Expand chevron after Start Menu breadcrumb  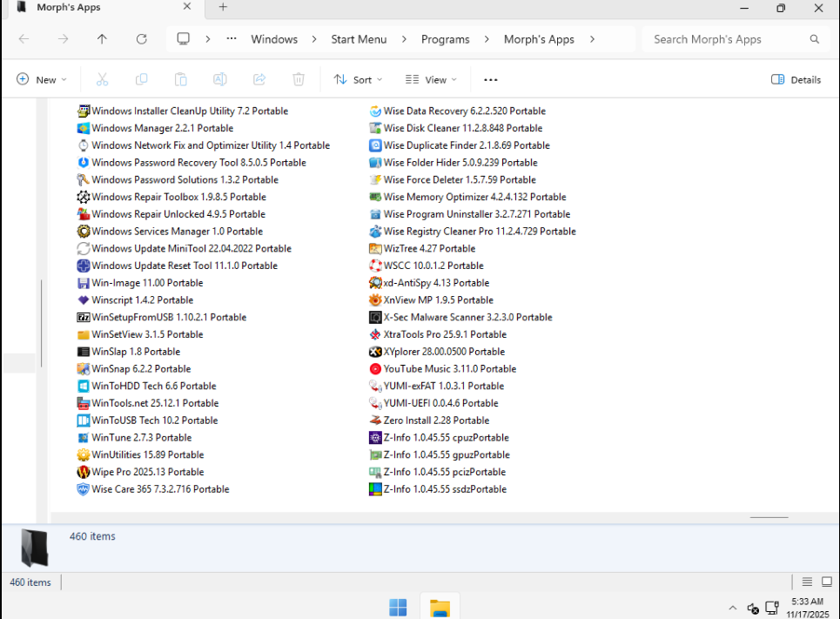[404, 39]
